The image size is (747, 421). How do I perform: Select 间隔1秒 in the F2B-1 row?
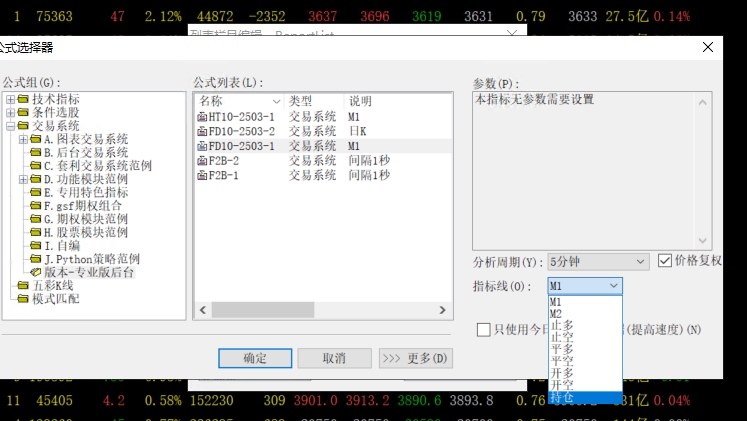coord(370,176)
